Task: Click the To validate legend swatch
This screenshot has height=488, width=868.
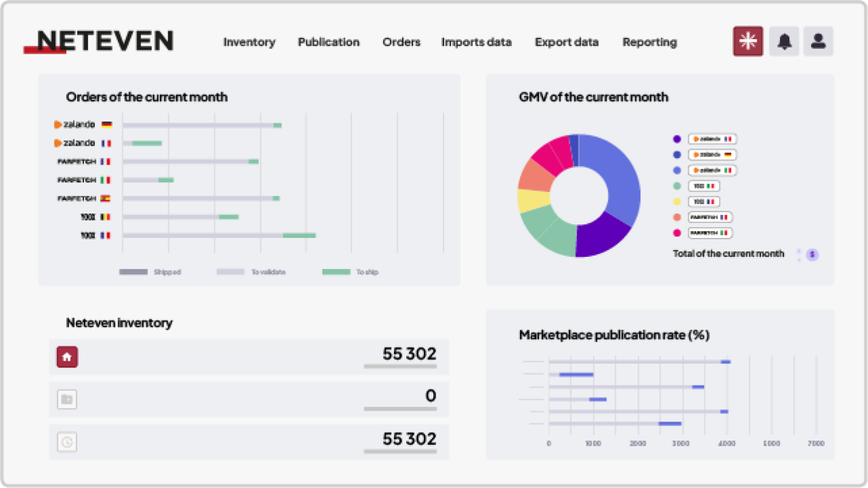Action: pyautogui.click(x=231, y=272)
